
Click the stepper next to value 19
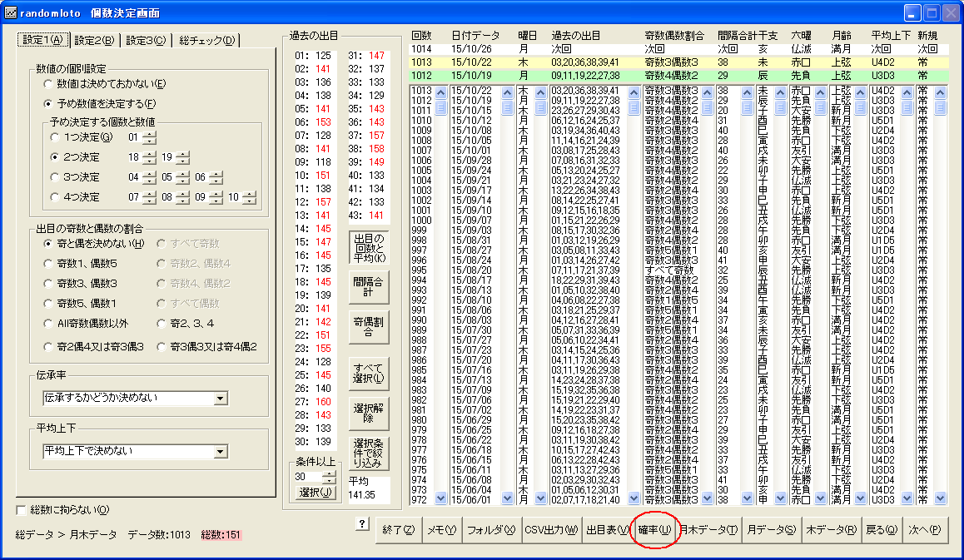[182, 157]
